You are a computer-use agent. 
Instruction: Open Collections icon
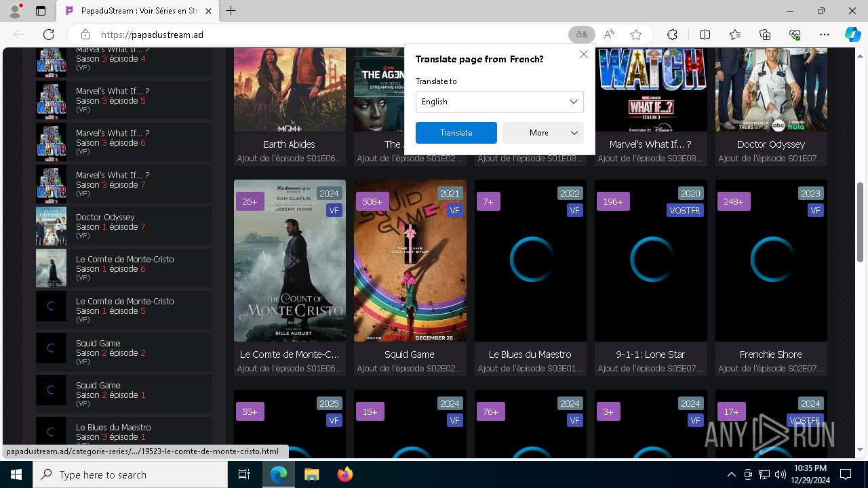[x=765, y=35]
